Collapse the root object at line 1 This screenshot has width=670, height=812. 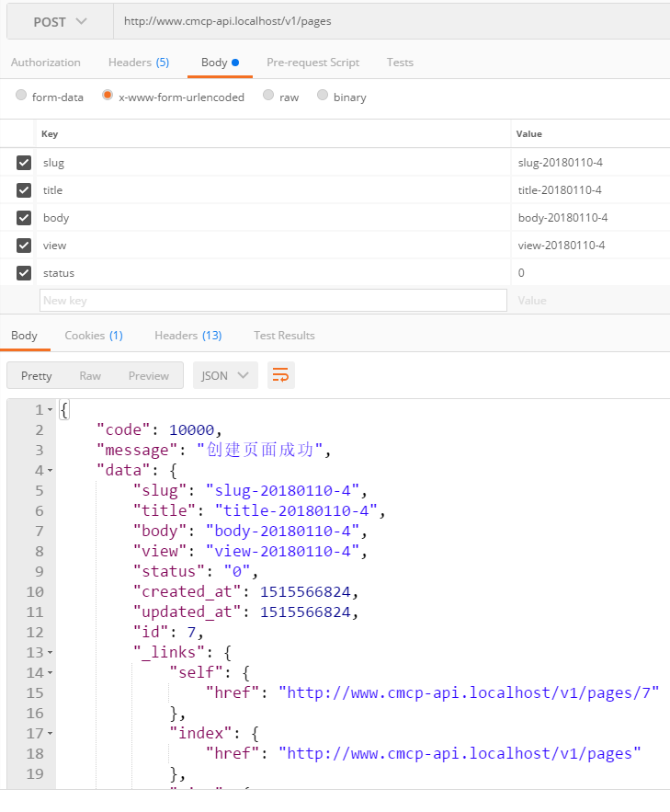coord(50,410)
